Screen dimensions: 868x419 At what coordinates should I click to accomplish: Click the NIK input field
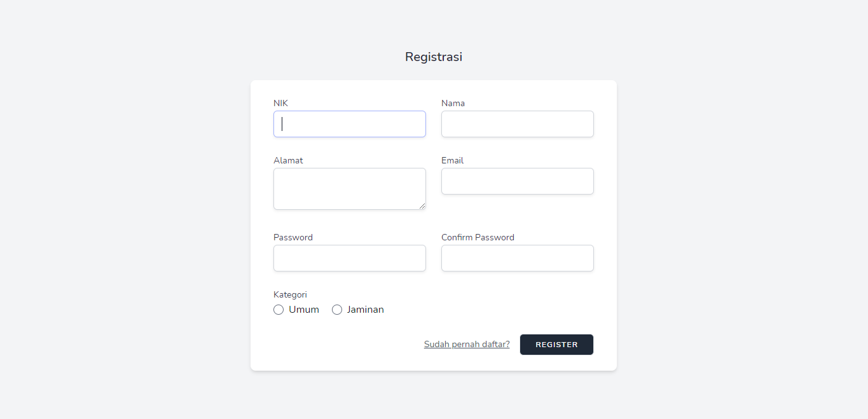tap(349, 124)
